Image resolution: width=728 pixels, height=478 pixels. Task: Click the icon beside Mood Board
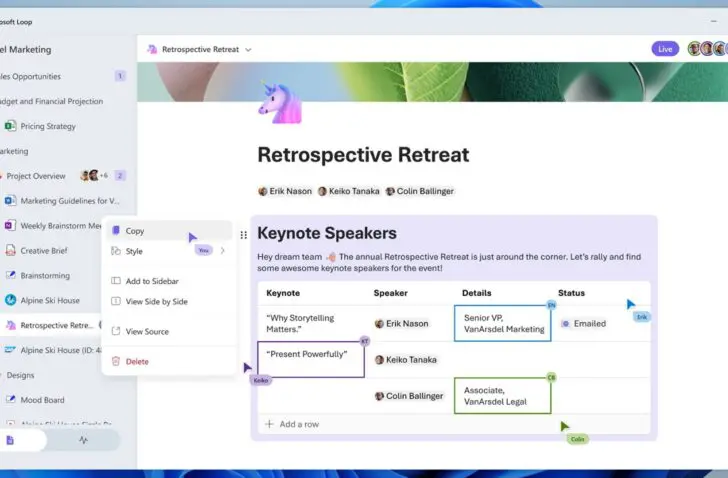(x=10, y=400)
